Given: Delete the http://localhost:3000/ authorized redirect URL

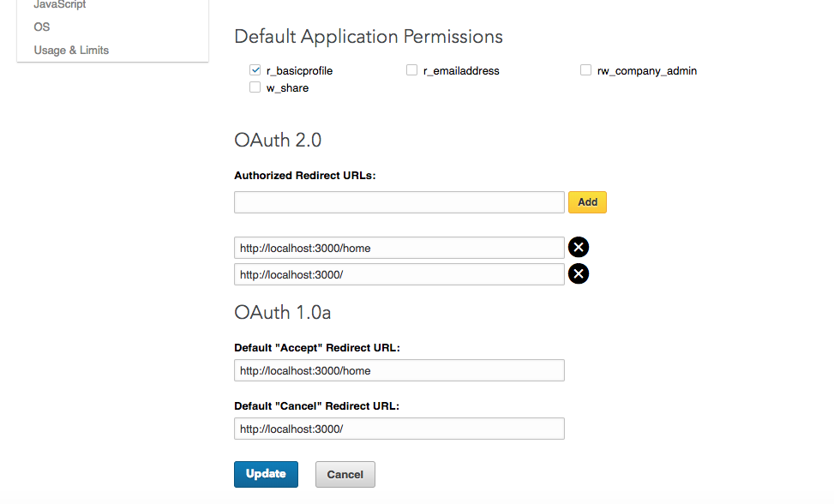Looking at the screenshot, I should click(x=579, y=273).
